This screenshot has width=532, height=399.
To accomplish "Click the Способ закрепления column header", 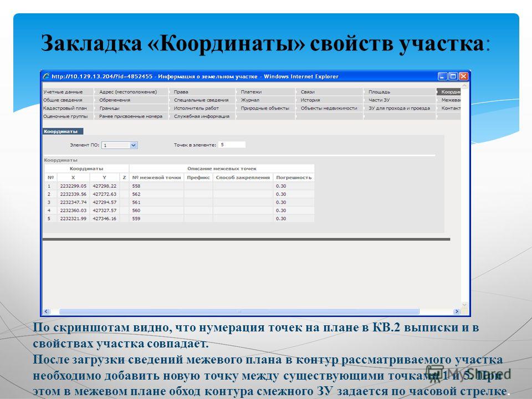I will [x=243, y=177].
